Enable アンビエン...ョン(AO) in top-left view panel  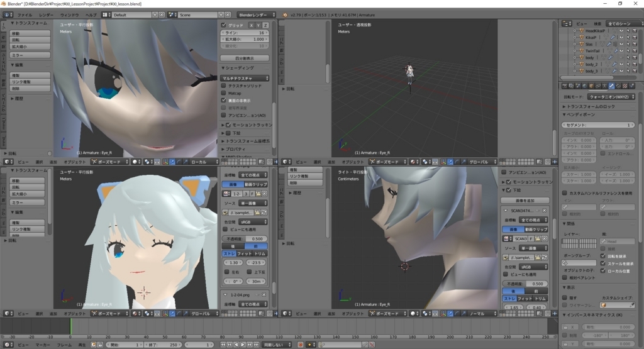point(224,115)
